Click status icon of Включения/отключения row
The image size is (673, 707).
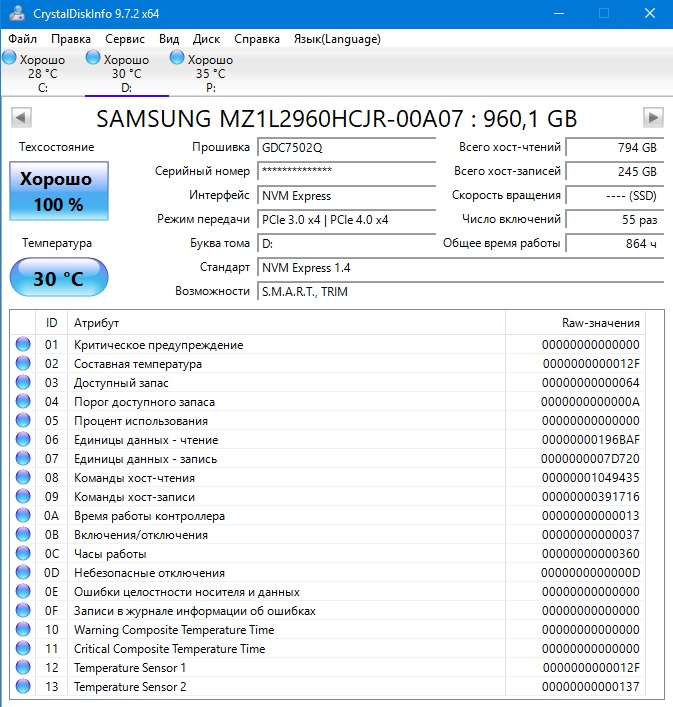(23, 534)
